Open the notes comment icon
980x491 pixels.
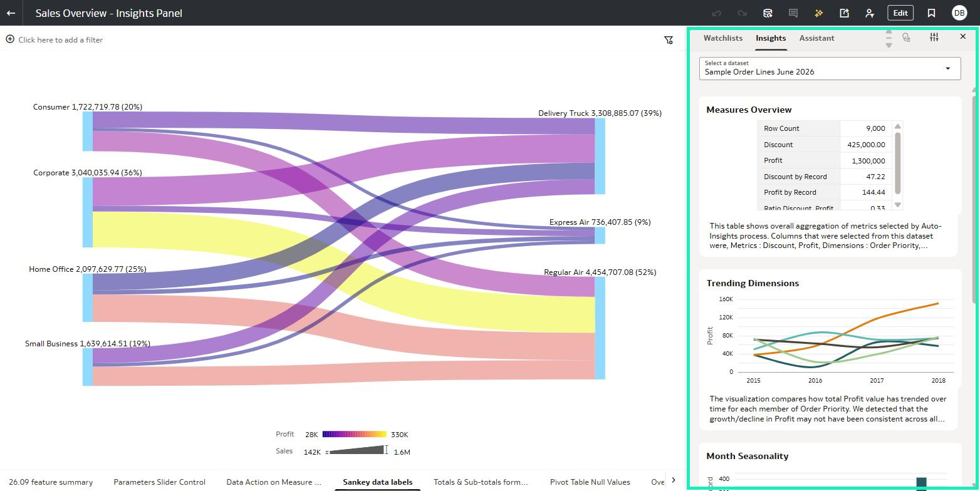(x=793, y=13)
